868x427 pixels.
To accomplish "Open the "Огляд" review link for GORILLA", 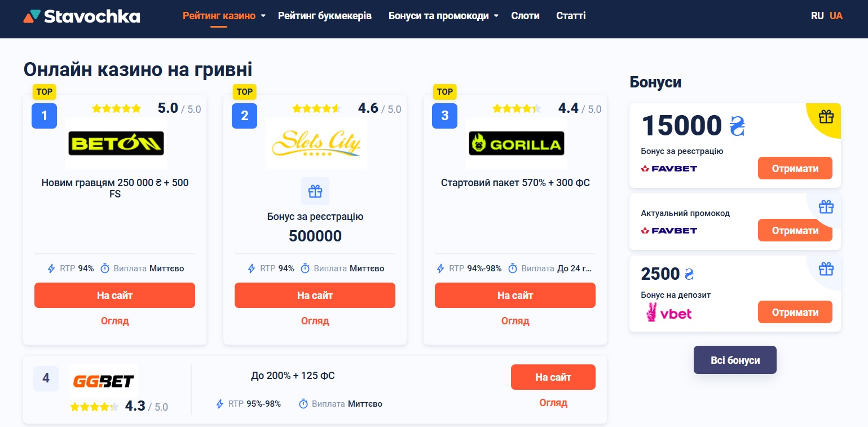I will 515,321.
